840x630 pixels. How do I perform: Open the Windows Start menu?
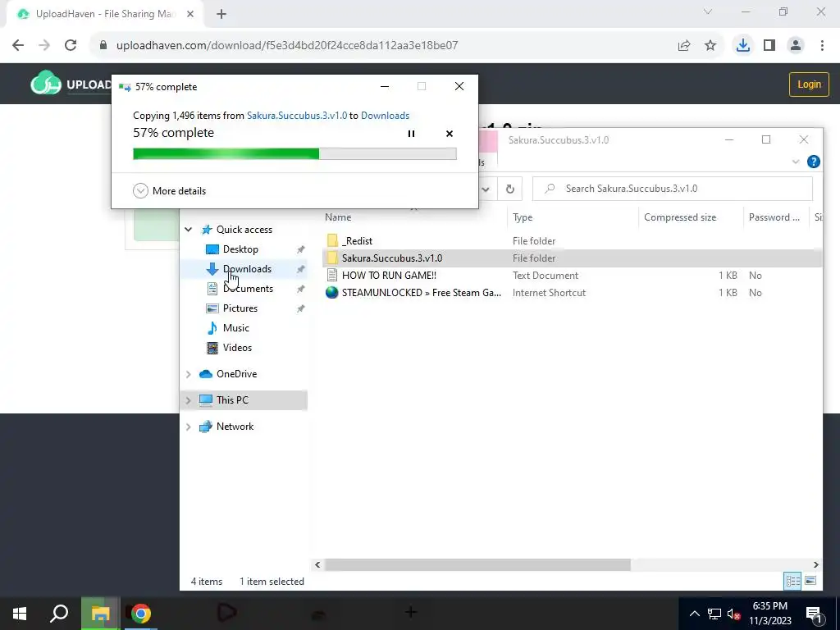pos(20,614)
